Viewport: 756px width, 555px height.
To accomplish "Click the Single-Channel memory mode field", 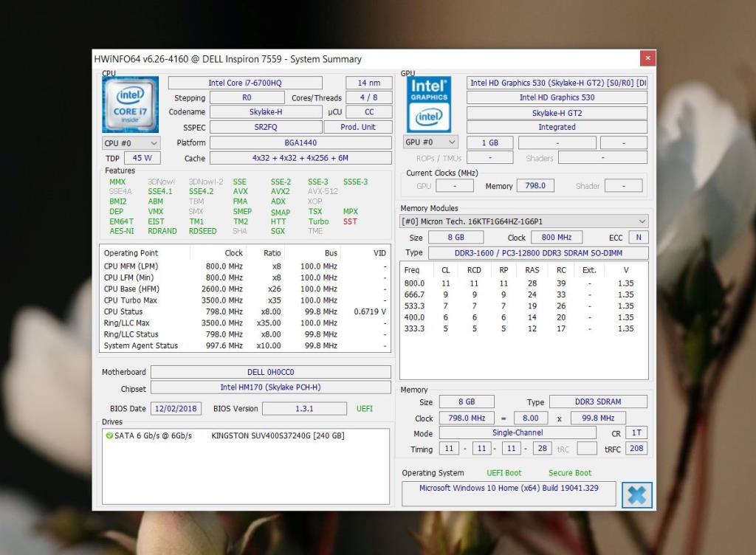I will pos(517,432).
